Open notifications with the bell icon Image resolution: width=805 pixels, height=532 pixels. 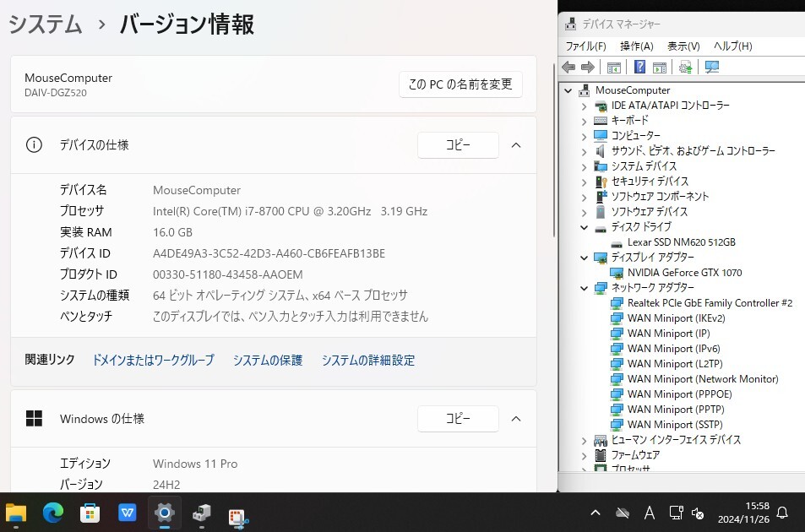pyautogui.click(x=782, y=513)
